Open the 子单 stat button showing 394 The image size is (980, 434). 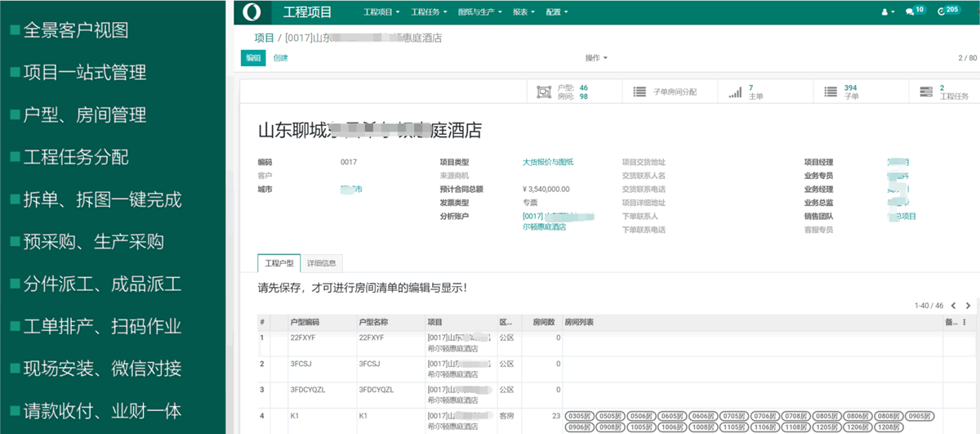point(859,92)
